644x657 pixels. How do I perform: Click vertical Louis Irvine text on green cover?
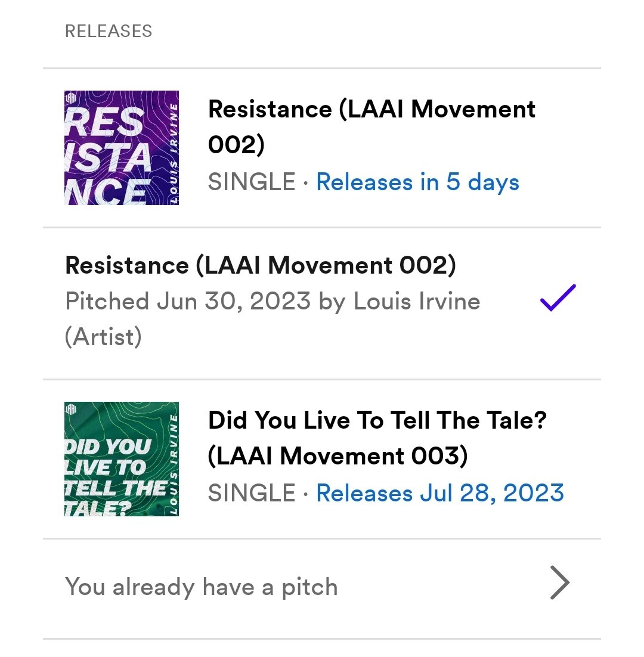point(174,464)
